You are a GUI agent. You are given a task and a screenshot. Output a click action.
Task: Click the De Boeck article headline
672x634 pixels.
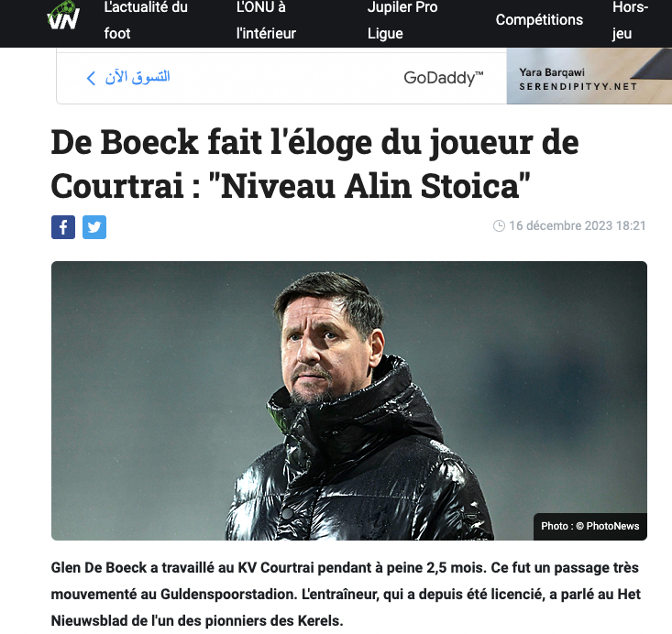[314, 164]
